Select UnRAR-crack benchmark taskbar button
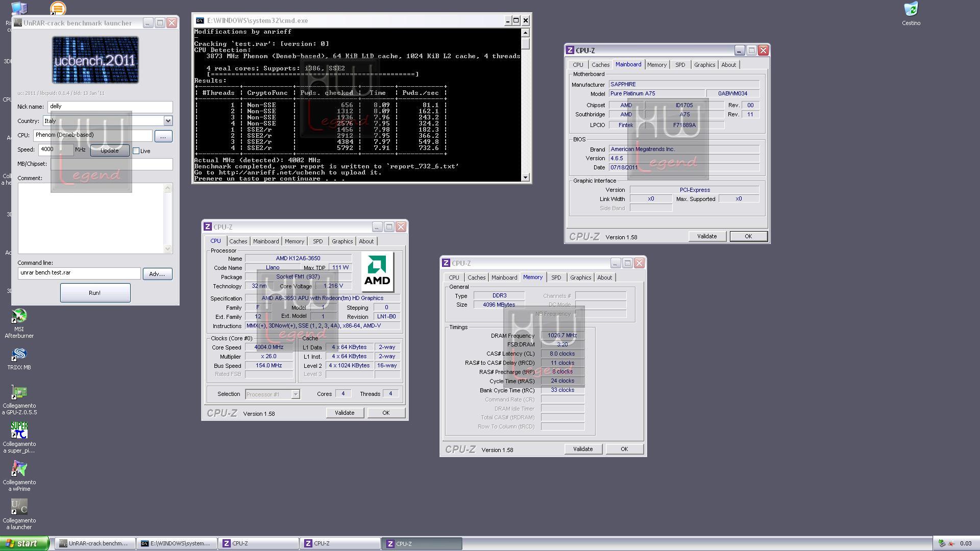 [x=95, y=544]
